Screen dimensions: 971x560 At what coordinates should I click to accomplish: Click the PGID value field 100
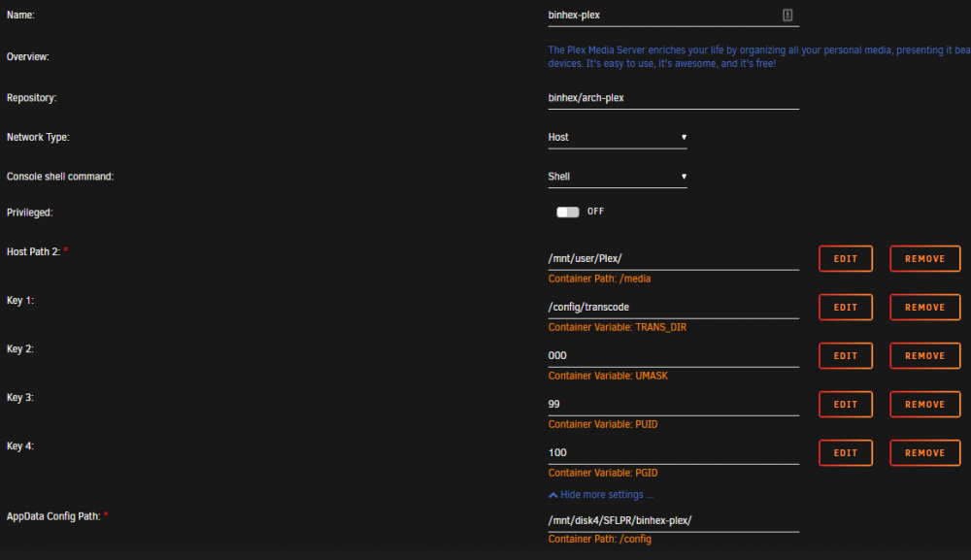(673, 453)
